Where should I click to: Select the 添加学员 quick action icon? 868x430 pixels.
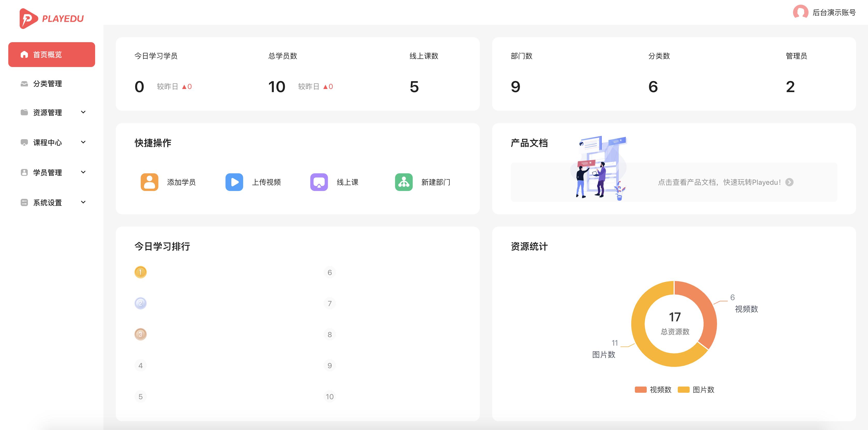[149, 182]
